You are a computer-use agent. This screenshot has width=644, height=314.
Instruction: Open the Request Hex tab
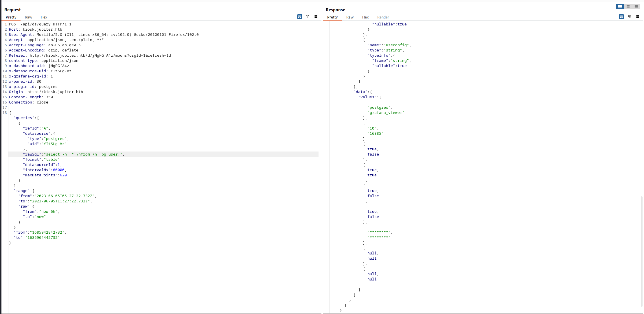pyautogui.click(x=44, y=17)
